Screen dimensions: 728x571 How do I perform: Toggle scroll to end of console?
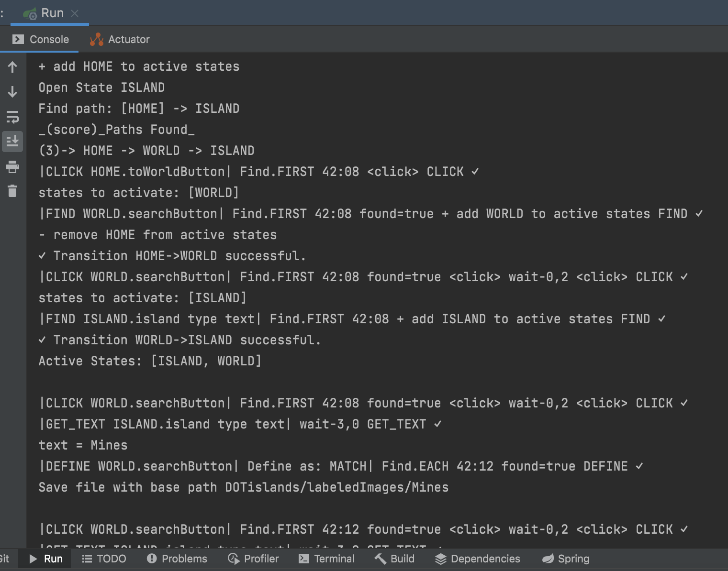coord(12,142)
